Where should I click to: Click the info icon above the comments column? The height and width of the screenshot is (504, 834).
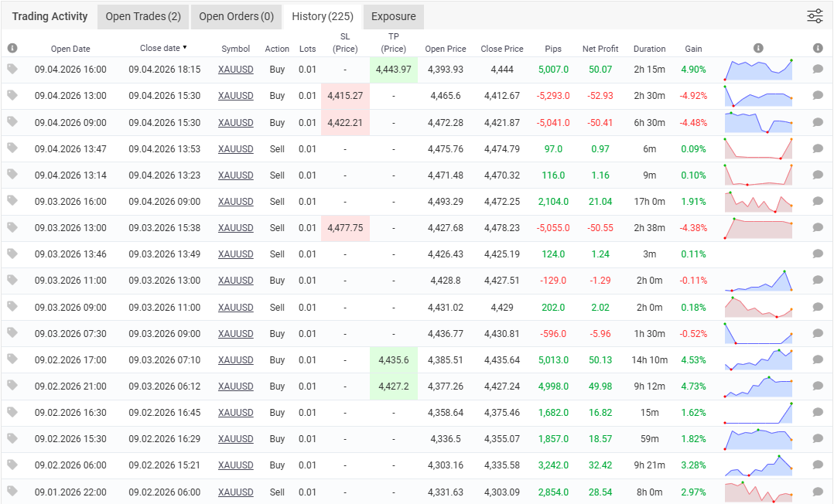coord(818,48)
